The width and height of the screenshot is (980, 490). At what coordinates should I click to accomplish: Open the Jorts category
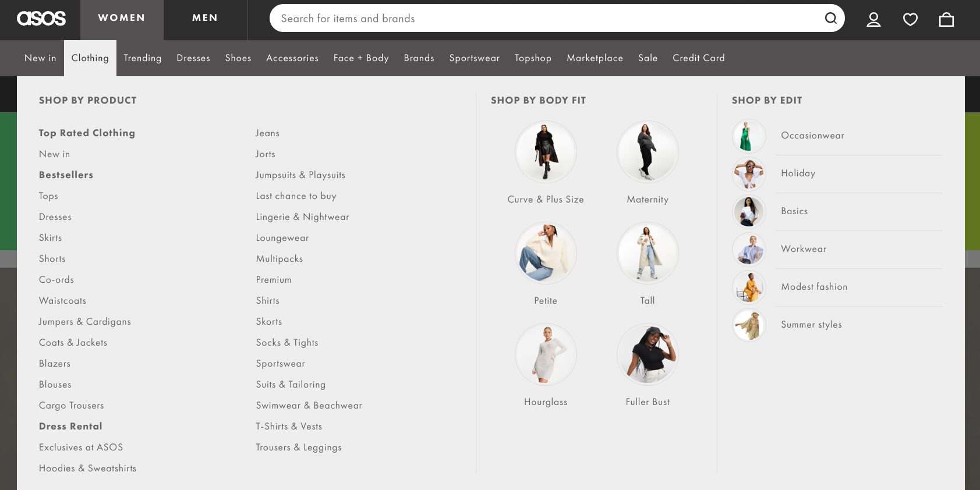coord(266,154)
